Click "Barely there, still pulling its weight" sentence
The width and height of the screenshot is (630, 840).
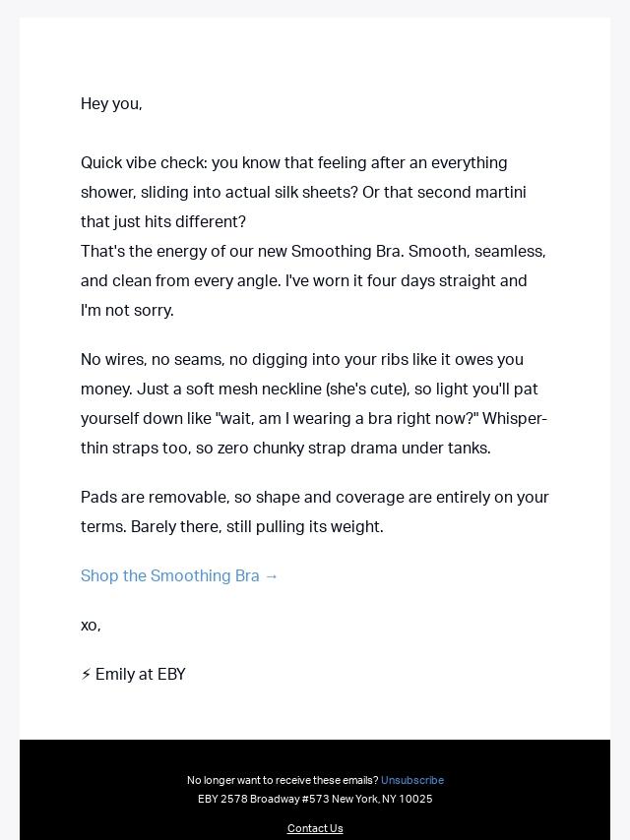[x=257, y=526]
